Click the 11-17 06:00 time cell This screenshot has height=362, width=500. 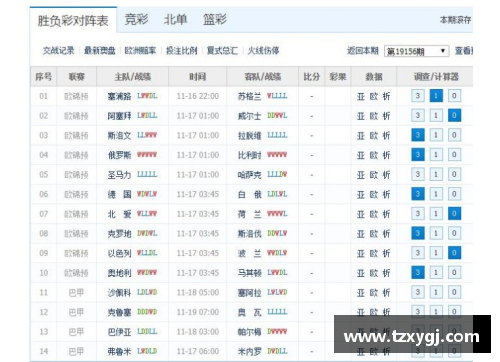pos(198,352)
